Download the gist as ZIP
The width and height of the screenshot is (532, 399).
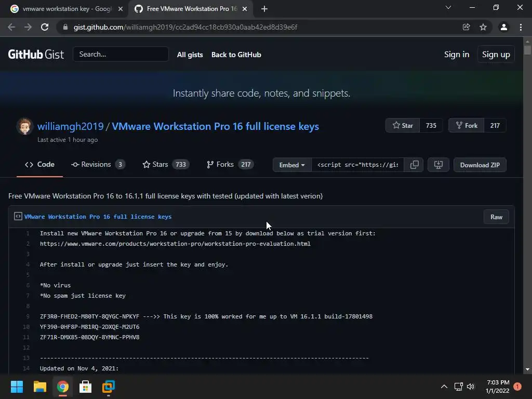(480, 165)
